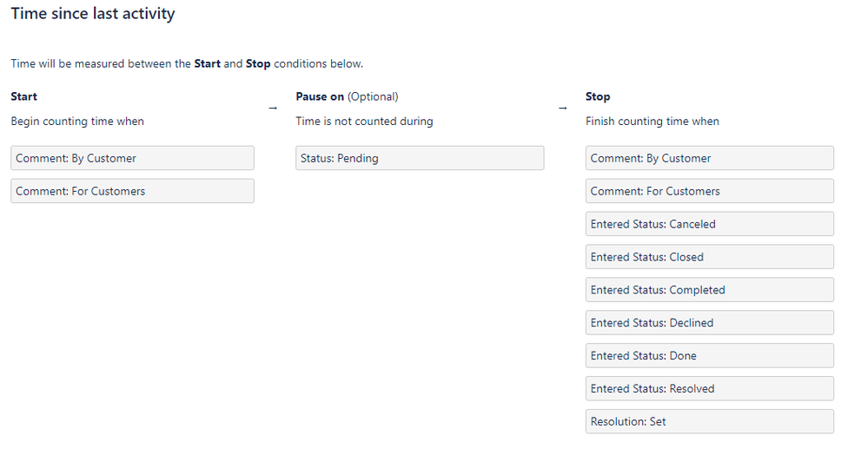868x455 pixels.
Task: Click the Begin counting time when label
Action: pyautogui.click(x=77, y=122)
